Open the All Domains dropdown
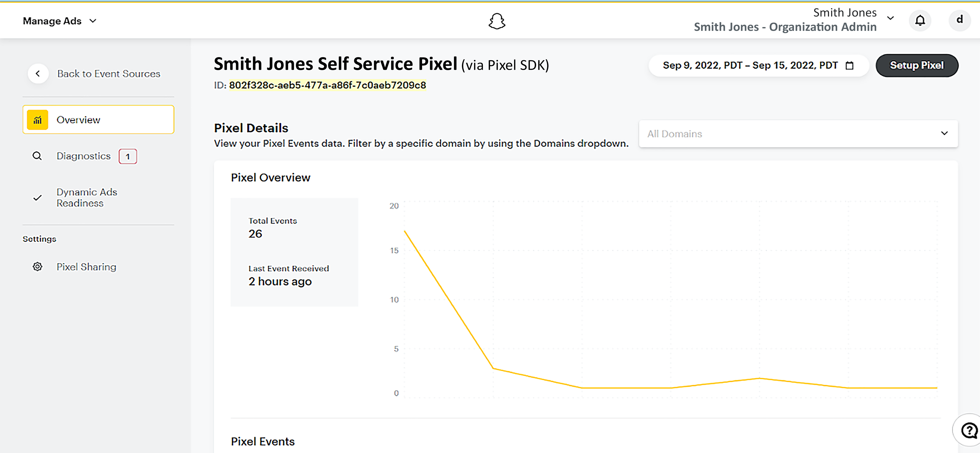 click(798, 134)
